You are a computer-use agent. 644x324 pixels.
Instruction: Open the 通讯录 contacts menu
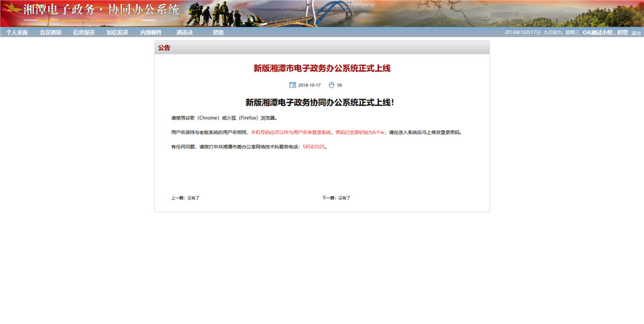tap(184, 32)
